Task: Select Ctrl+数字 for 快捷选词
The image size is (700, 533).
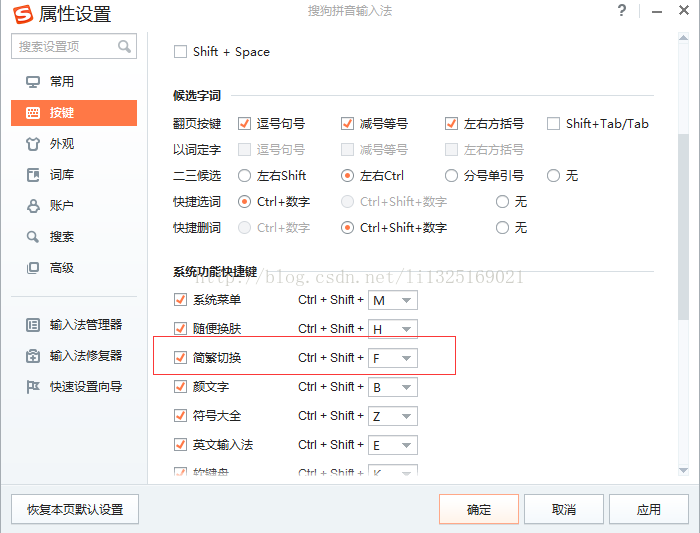Action: click(x=244, y=202)
